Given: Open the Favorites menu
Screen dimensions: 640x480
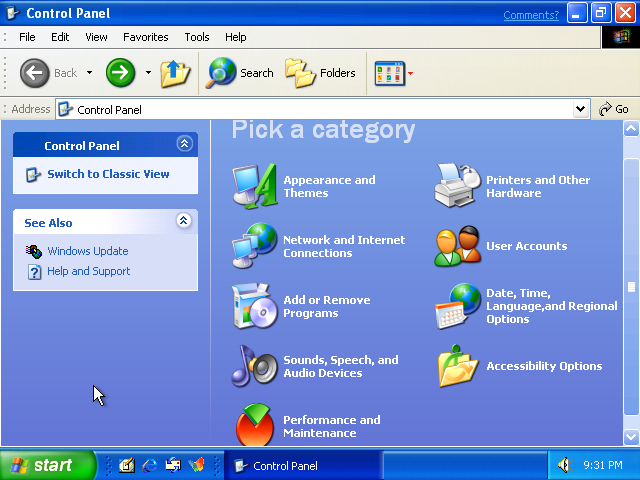Looking at the screenshot, I should tap(146, 37).
